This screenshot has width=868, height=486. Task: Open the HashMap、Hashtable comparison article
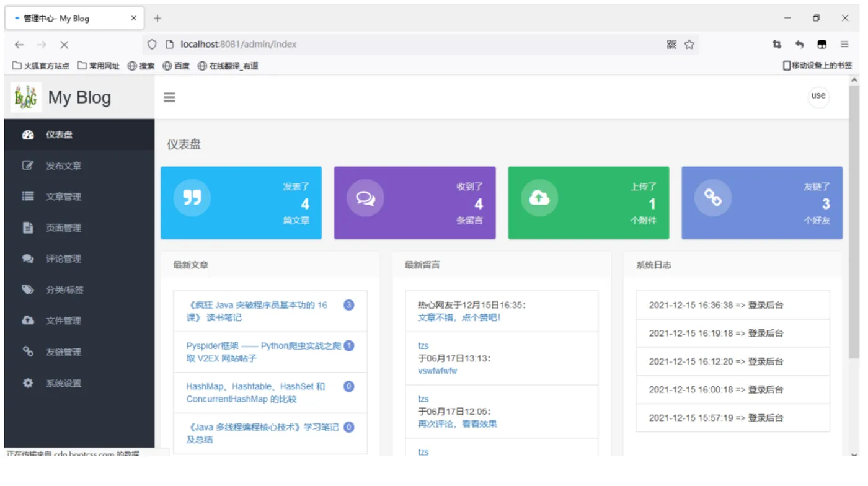pos(255,392)
